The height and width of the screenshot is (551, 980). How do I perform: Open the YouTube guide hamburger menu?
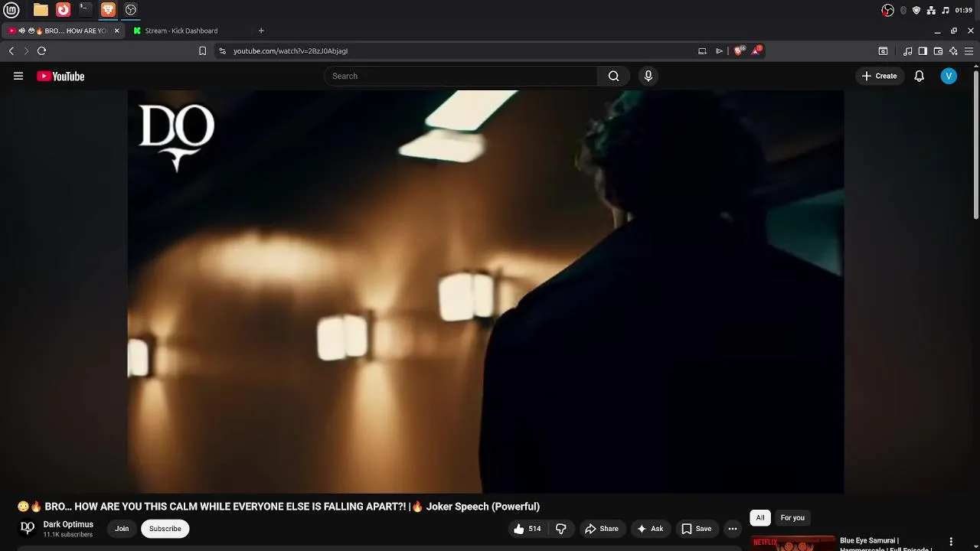(18, 76)
